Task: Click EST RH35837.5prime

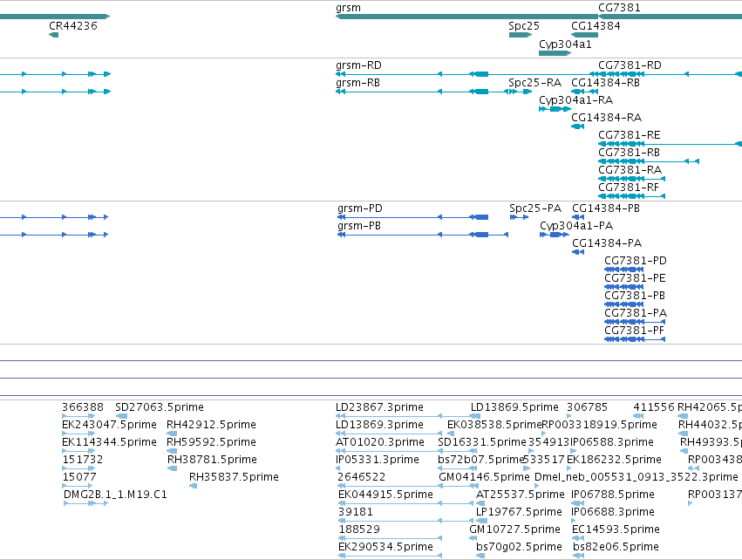Action: coord(234,478)
